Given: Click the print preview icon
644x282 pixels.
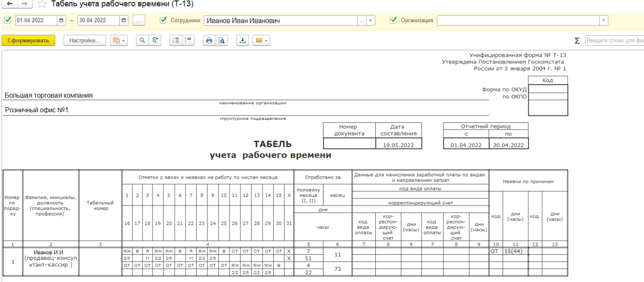Looking at the screenshot, I should pos(221,41).
